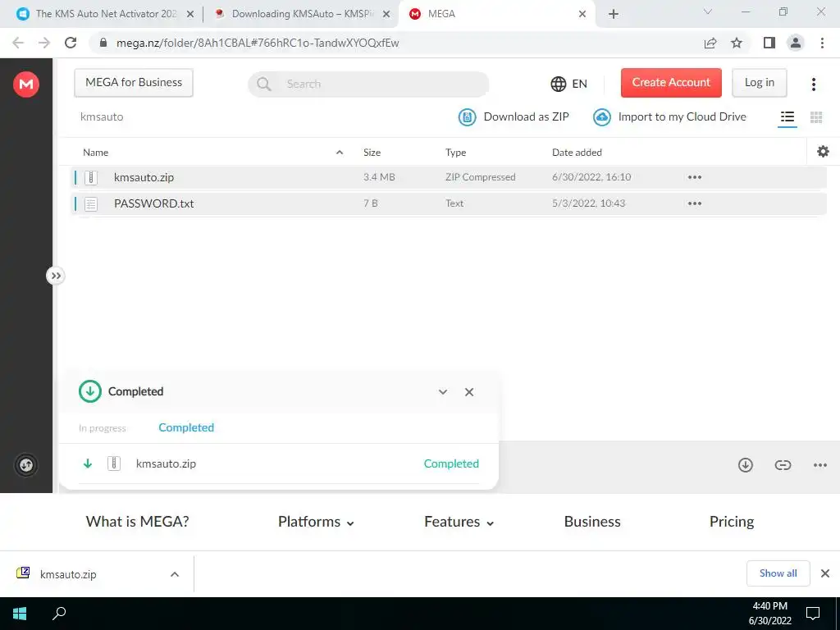Click Business footer link
Image resolution: width=840 pixels, height=630 pixels.
592,522
